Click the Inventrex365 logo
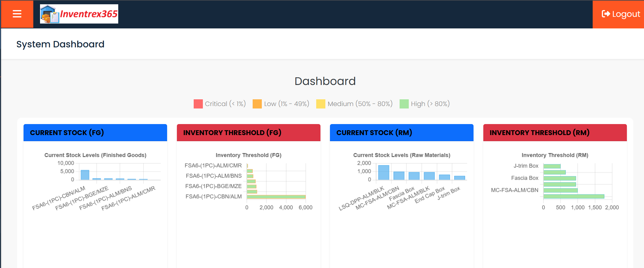Screen dimensions: 644x268 (79, 14)
